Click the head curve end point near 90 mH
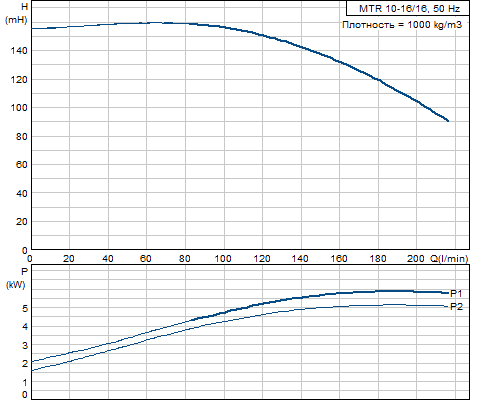The width and height of the screenshot is (500, 400). pos(448,121)
